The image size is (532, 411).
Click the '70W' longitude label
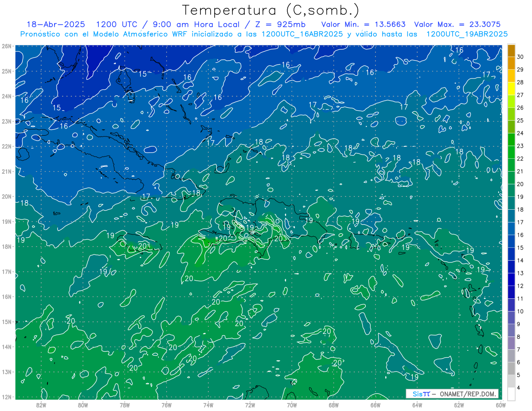coord(292,405)
